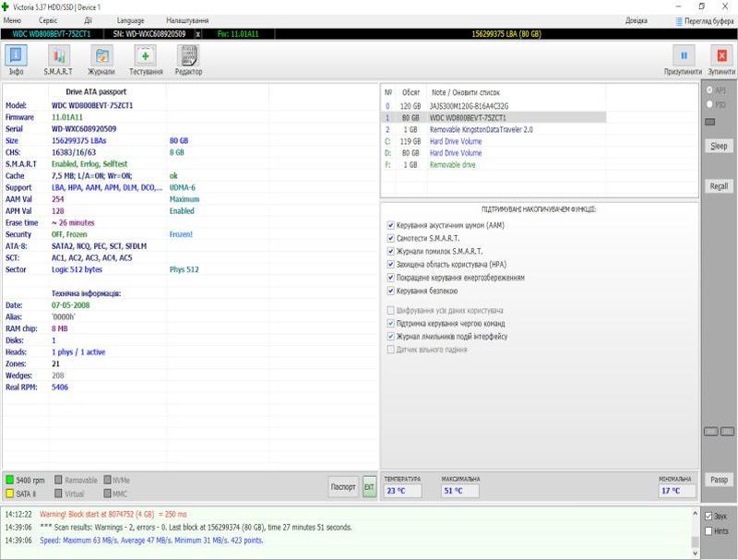Select the PIO radio button

[x=708, y=105]
